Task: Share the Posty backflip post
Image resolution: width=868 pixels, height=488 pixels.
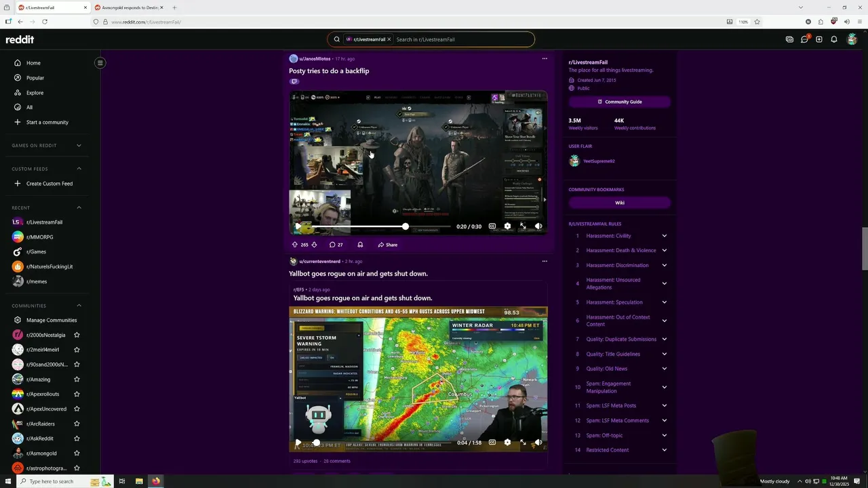Action: click(388, 245)
